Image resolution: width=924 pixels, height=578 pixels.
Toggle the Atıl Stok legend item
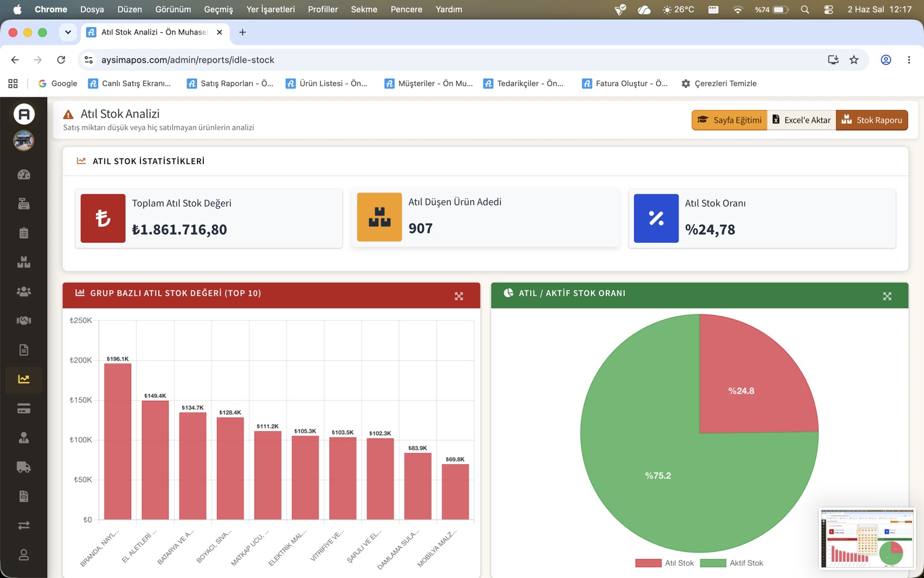pos(665,563)
